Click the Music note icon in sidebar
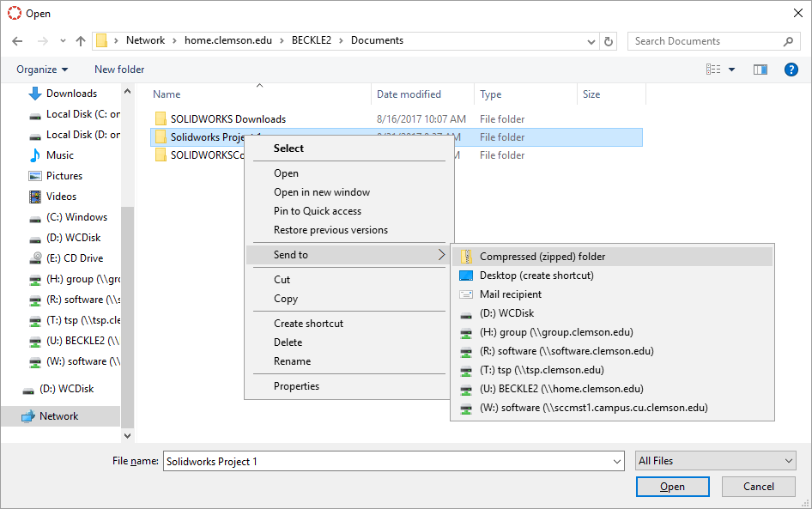812x509 pixels. [x=34, y=155]
